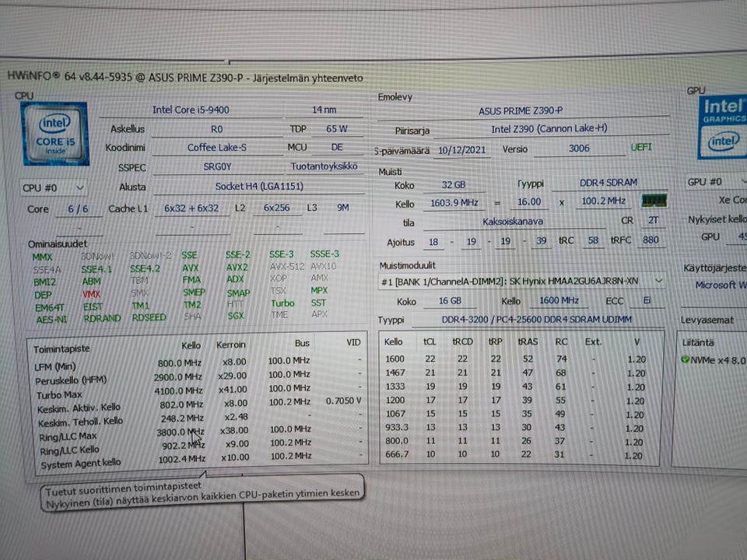Click the base clock 100.2 MHz memory field
This screenshot has height=560, width=747.
tap(603, 201)
